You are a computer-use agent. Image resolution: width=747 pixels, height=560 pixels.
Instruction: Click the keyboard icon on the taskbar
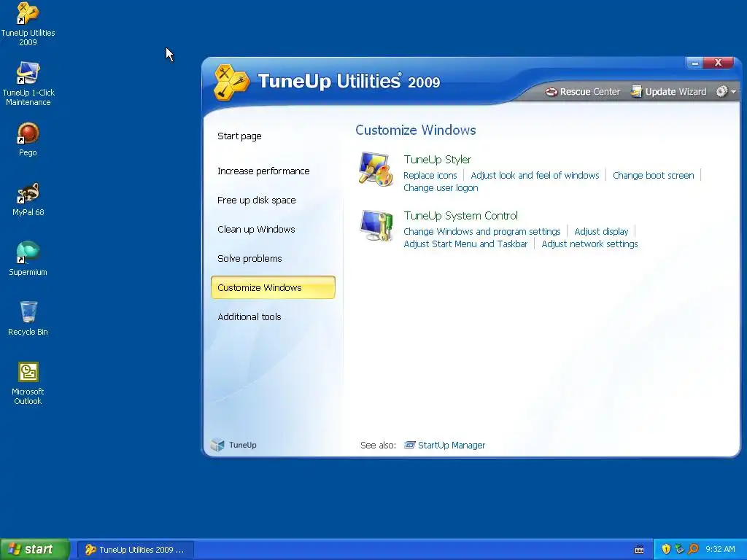(x=639, y=550)
